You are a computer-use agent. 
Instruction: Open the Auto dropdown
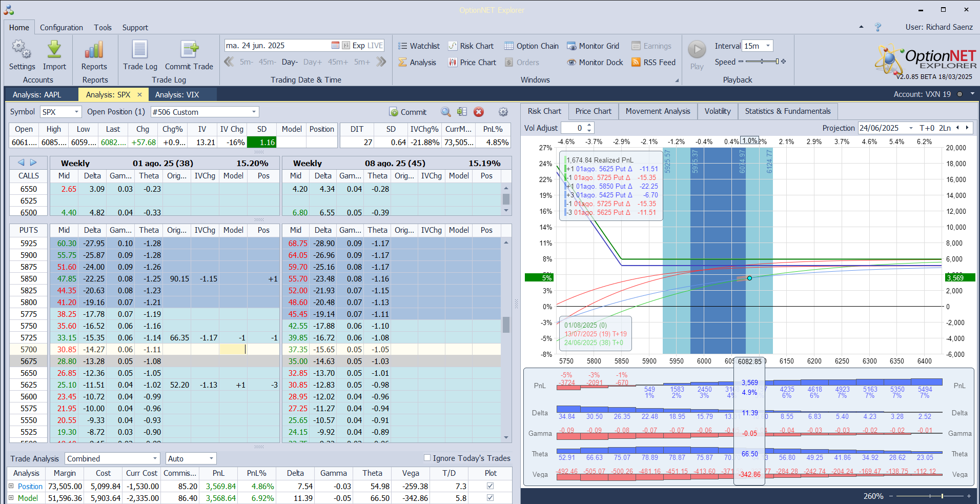coord(211,458)
